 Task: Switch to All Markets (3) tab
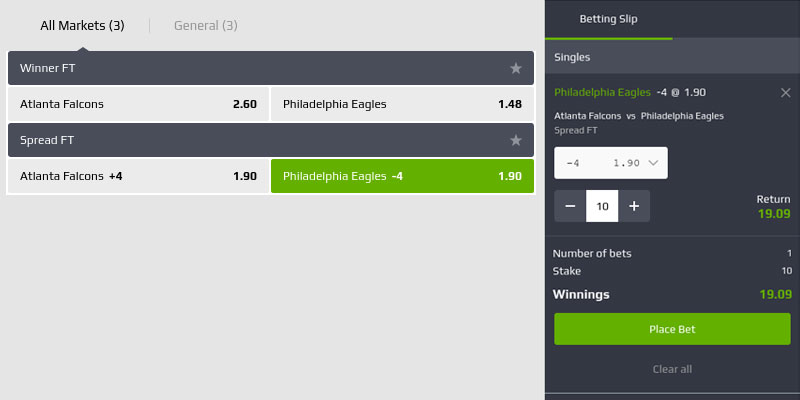pyautogui.click(x=82, y=26)
